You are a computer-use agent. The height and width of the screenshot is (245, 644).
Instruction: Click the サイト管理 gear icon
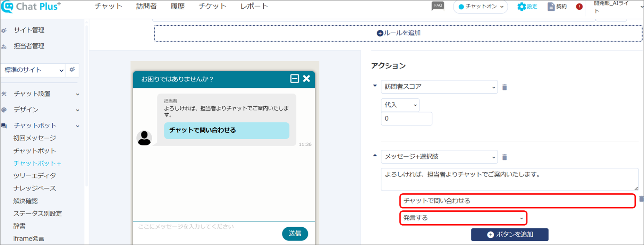pos(4,30)
